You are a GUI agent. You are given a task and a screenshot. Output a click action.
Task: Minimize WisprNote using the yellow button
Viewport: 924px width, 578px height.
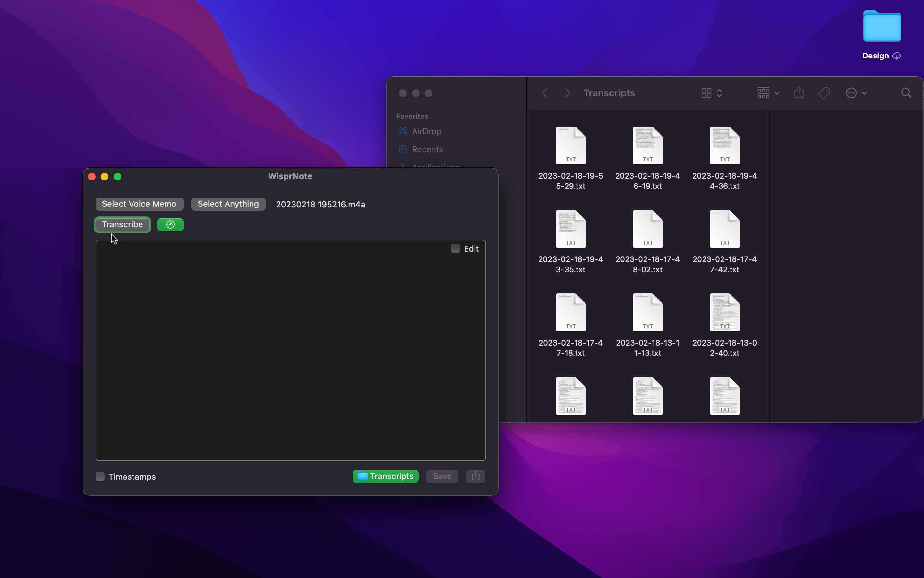(x=105, y=177)
